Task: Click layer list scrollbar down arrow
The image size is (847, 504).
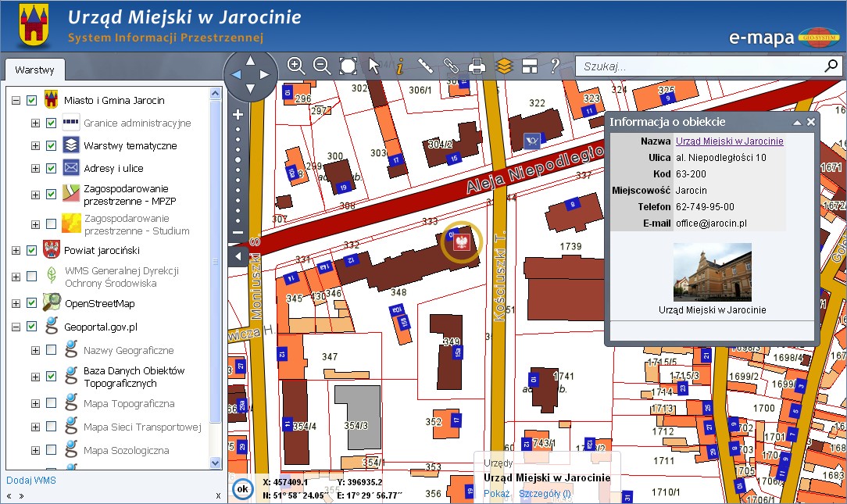Action: click(x=215, y=463)
